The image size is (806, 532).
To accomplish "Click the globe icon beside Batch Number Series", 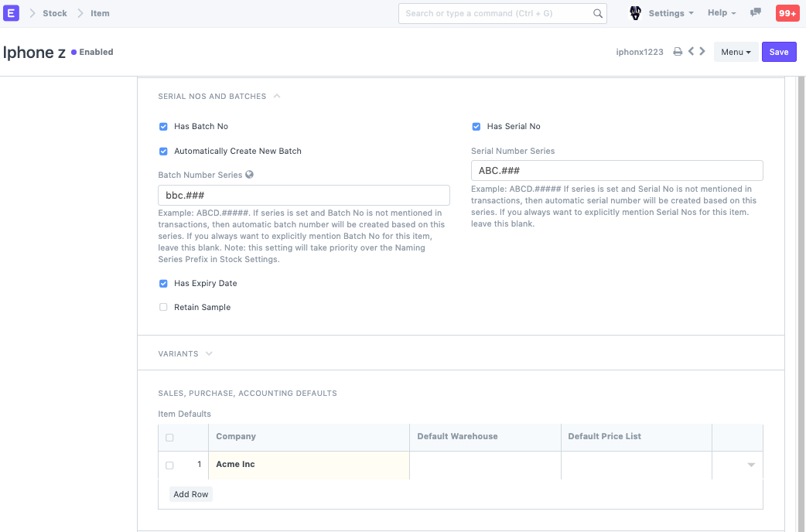I will [250, 175].
